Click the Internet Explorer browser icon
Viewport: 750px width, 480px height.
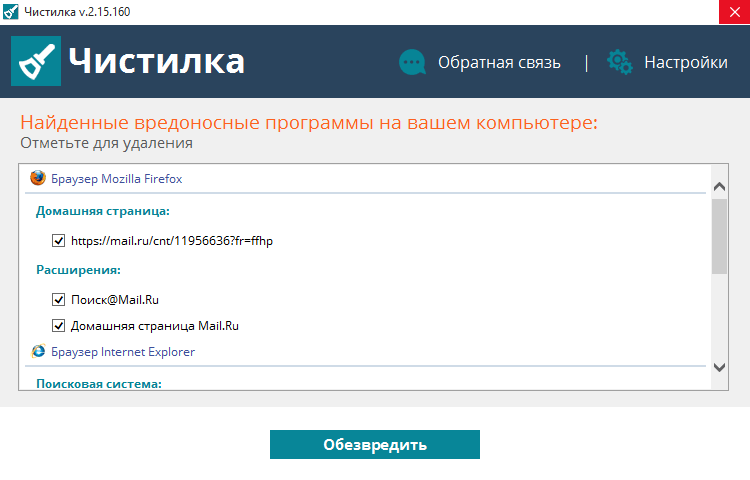tap(38, 351)
